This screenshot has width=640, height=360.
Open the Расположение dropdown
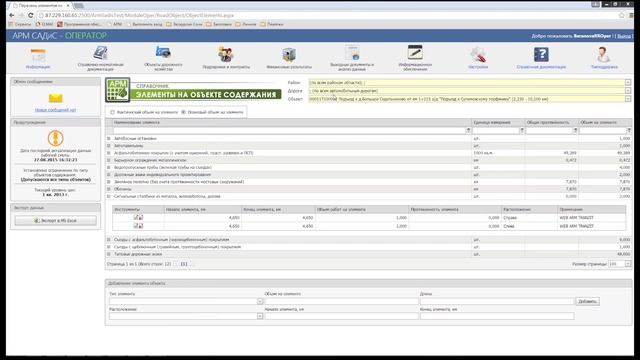260,316
